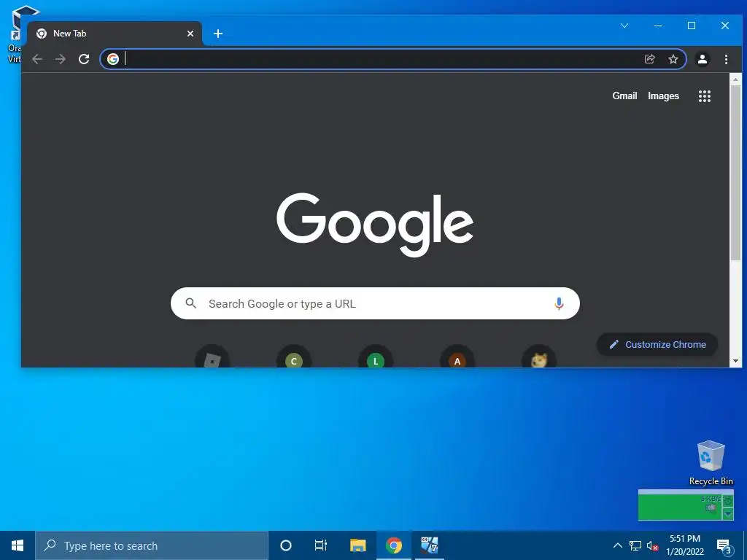747x560 pixels.
Task: Click the scrollbar down arrow
Action: coord(735,361)
